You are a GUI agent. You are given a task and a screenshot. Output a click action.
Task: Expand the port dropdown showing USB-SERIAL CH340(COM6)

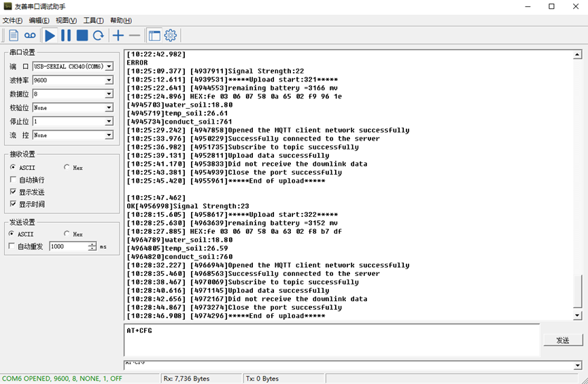tap(109, 67)
